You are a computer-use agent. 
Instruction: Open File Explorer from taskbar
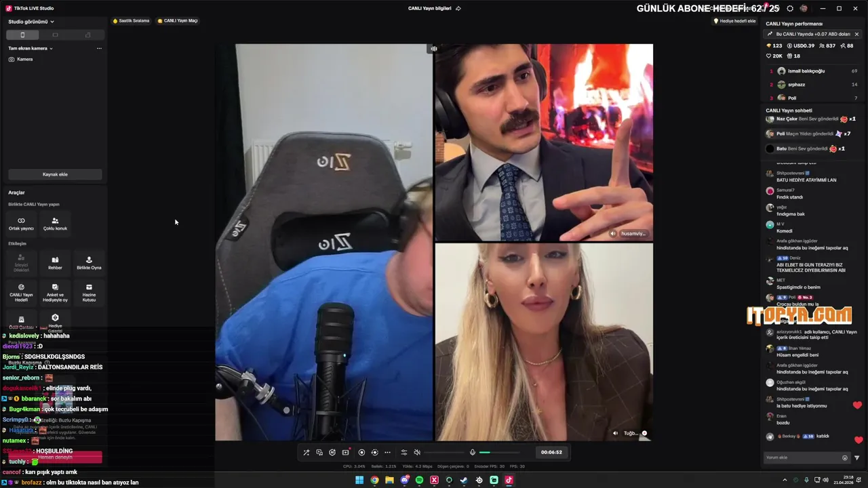pyautogui.click(x=389, y=480)
